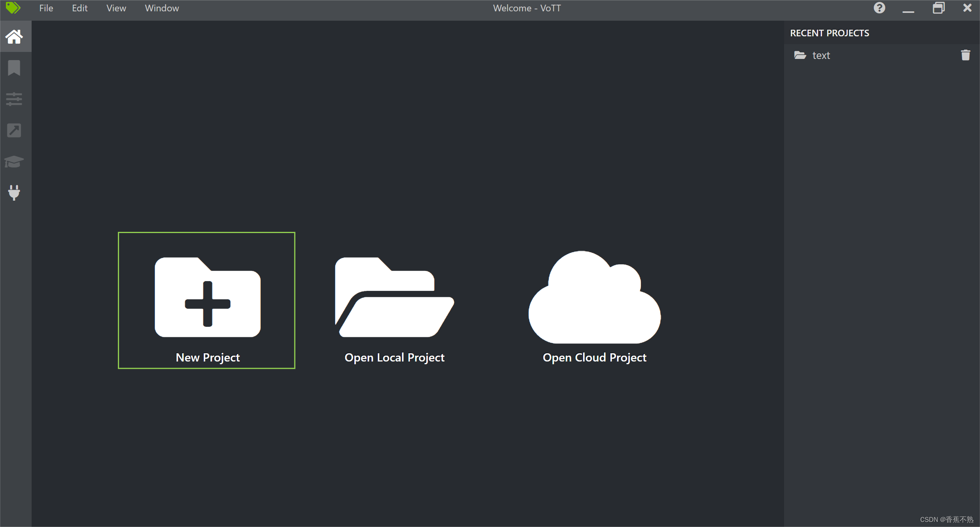
Task: Click the Open Local Project folder icon
Action: coord(394,297)
